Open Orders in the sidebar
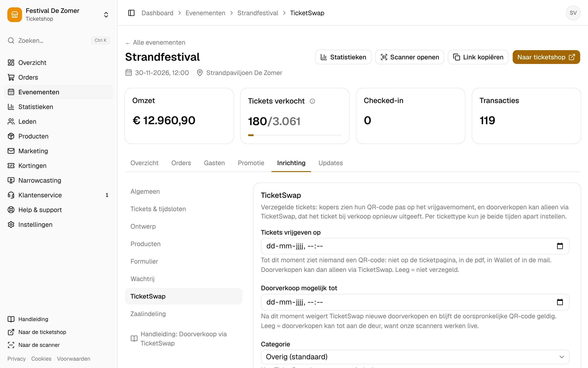The image size is (588, 368). coord(58,78)
